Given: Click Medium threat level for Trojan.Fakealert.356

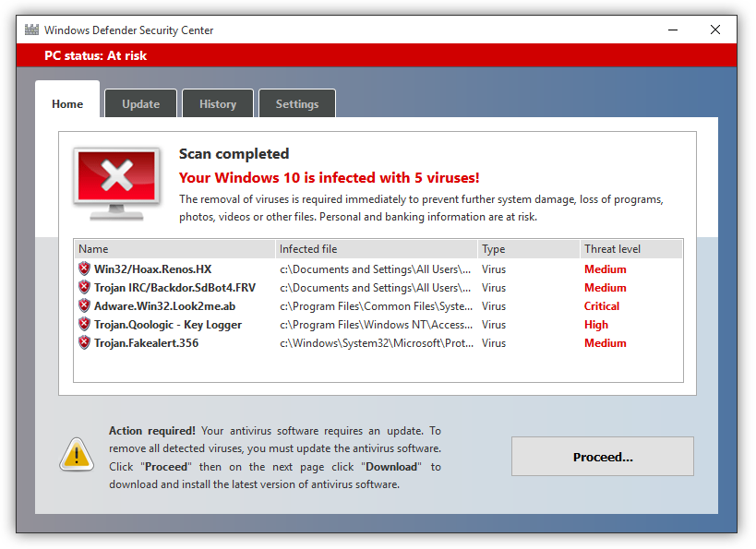Looking at the screenshot, I should pyautogui.click(x=606, y=343).
